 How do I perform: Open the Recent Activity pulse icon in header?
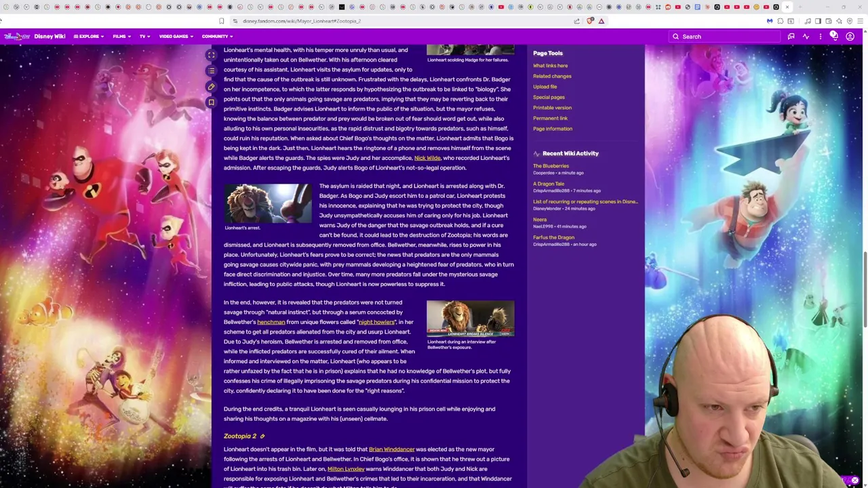tap(806, 37)
